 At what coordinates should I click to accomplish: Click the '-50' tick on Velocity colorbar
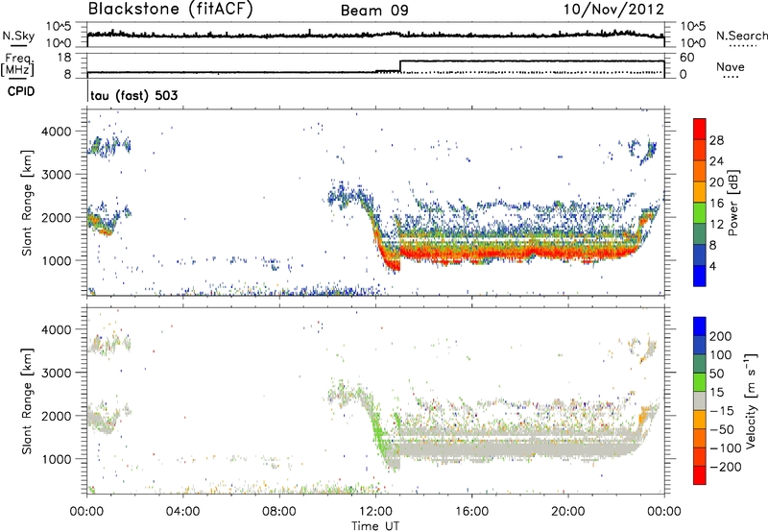click(x=722, y=429)
